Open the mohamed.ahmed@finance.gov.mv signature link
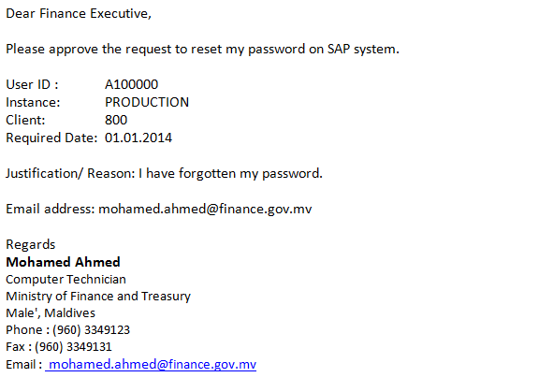The image size is (539, 392). click(x=151, y=364)
